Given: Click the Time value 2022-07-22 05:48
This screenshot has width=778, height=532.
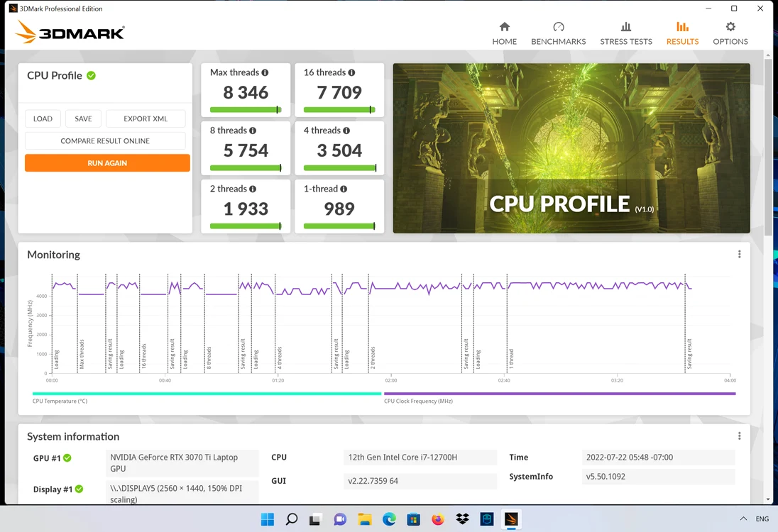Looking at the screenshot, I should (x=658, y=457).
